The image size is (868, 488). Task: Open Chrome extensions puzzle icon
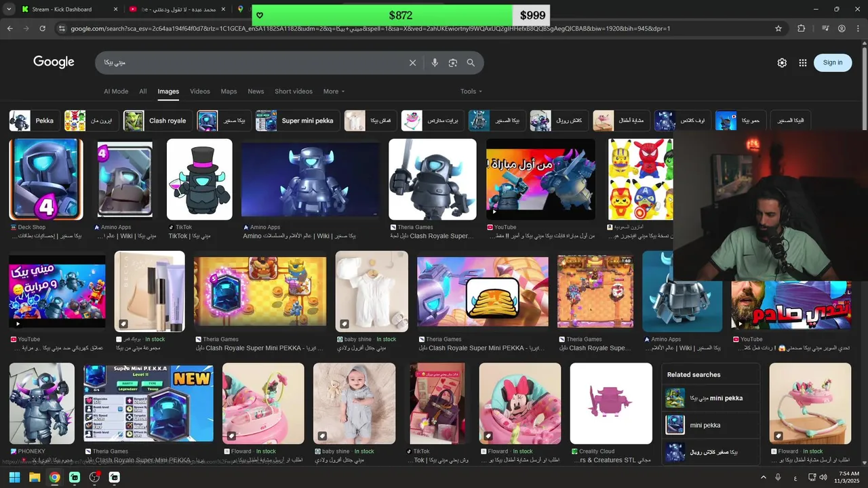[x=802, y=28]
